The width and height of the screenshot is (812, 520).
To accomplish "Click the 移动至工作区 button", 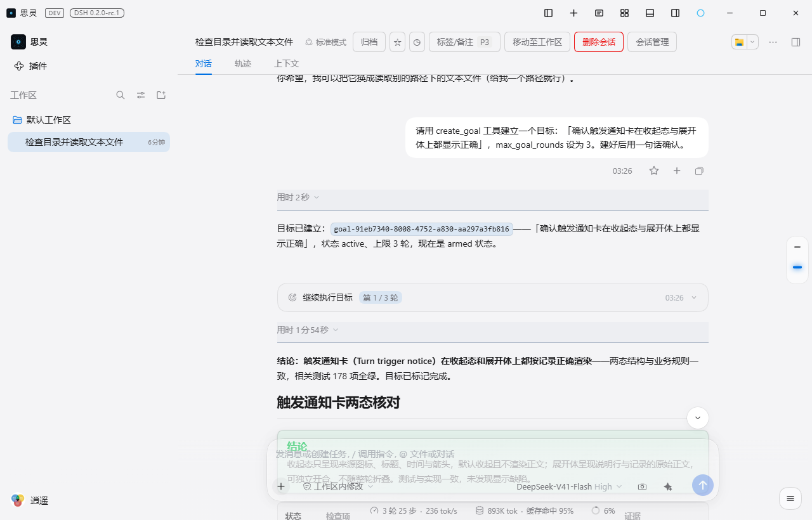I will pos(537,42).
